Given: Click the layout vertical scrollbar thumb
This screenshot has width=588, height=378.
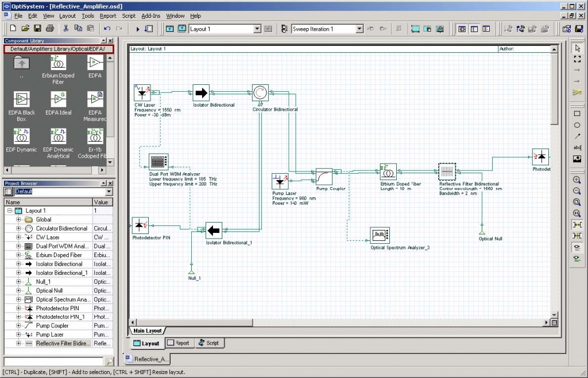Looking at the screenshot, I should pos(554,89).
